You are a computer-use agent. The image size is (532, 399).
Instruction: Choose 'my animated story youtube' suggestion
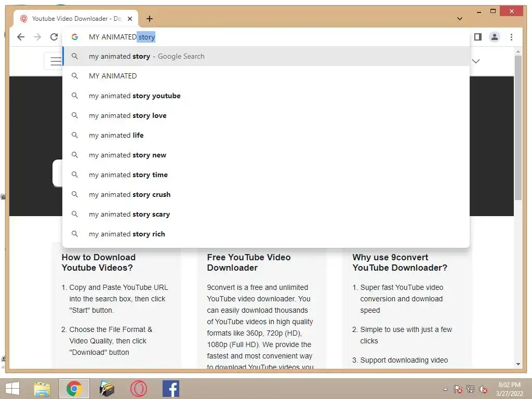[266, 96]
